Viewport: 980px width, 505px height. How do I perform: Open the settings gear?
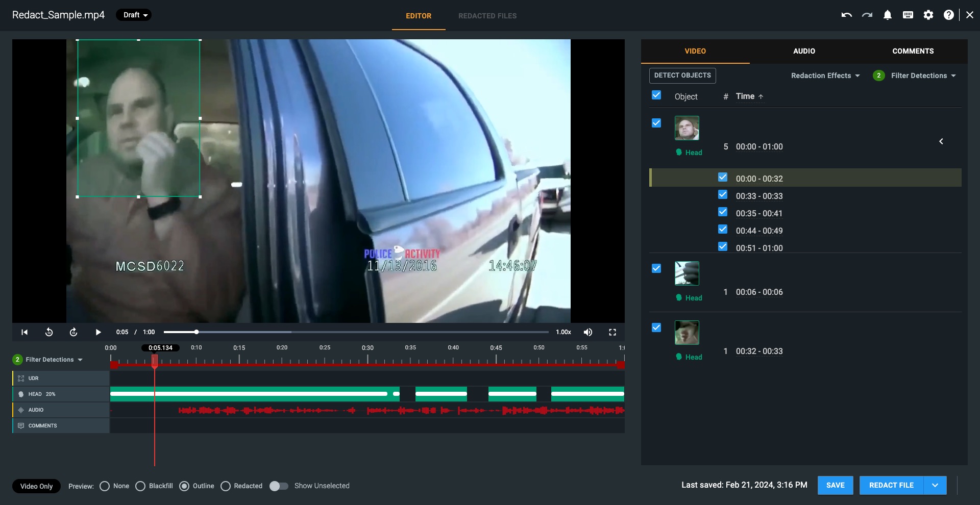pyautogui.click(x=928, y=15)
